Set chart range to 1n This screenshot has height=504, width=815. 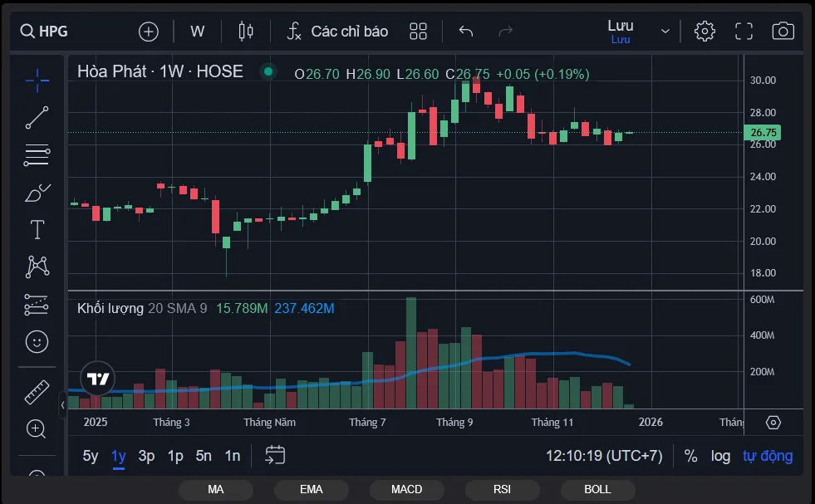(233, 456)
